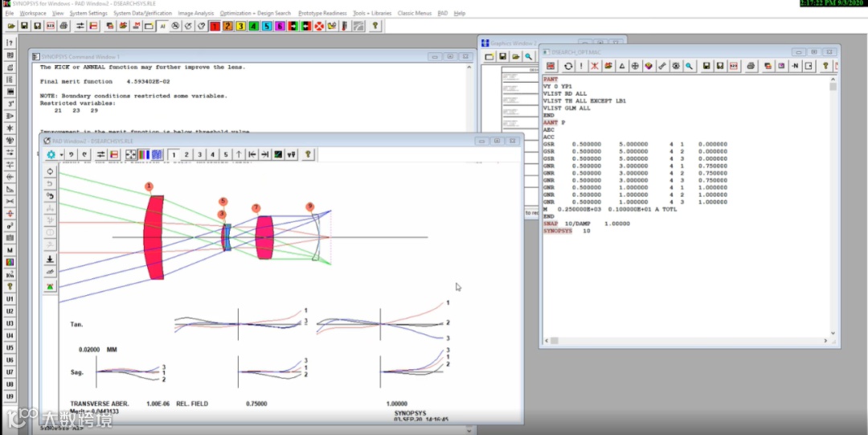868x435 pixels.
Task: Select PAD display preset 1
Action: coord(174,154)
